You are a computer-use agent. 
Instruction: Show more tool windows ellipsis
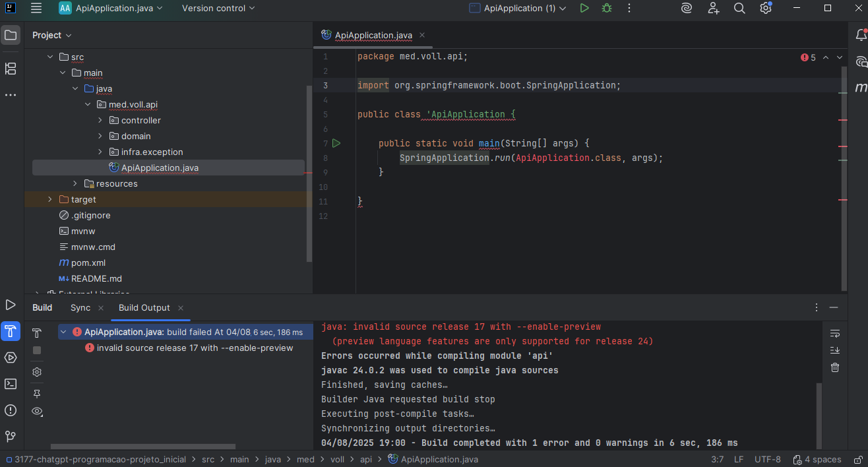(11, 95)
